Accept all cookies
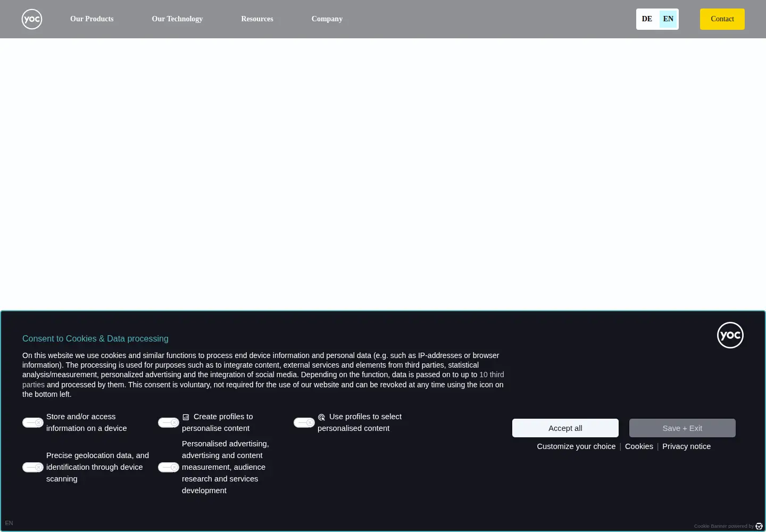766x532 pixels. (x=565, y=428)
